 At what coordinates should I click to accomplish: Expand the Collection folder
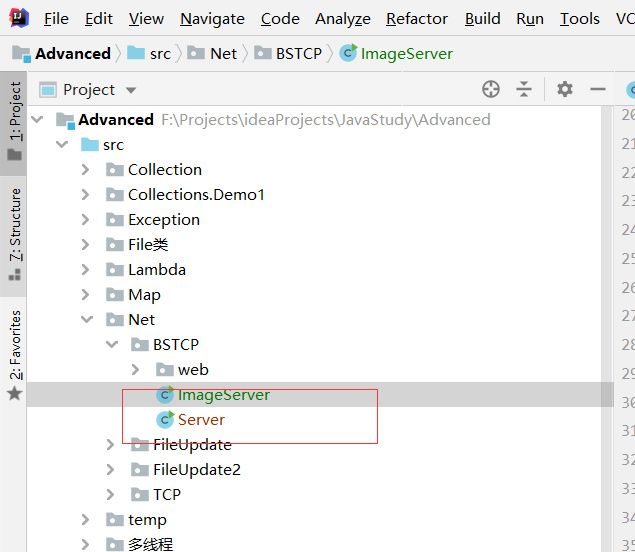point(85,170)
